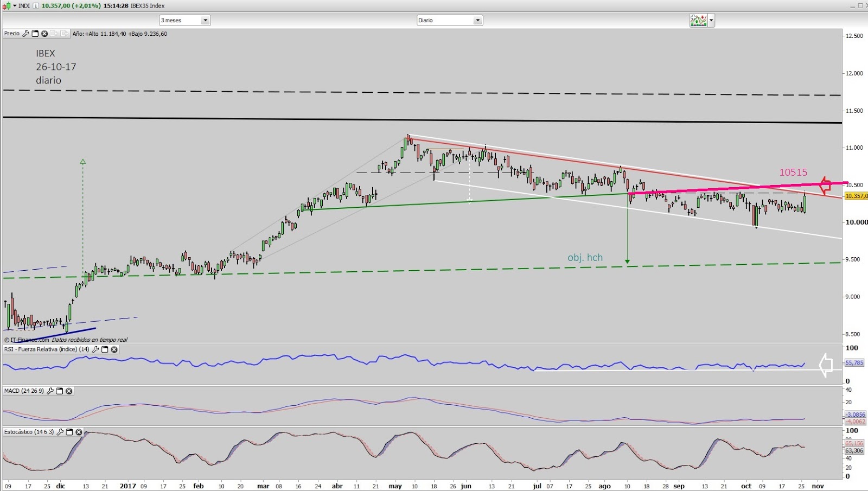Open the Diario timeframe dropdown
Screen dimensions: 868x491
[449, 20]
